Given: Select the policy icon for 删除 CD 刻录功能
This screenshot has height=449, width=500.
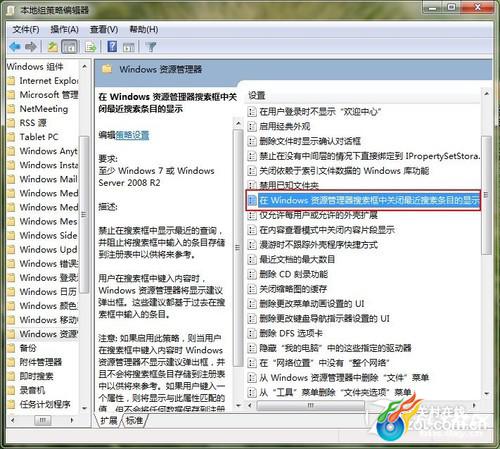Looking at the screenshot, I should pos(252,274).
